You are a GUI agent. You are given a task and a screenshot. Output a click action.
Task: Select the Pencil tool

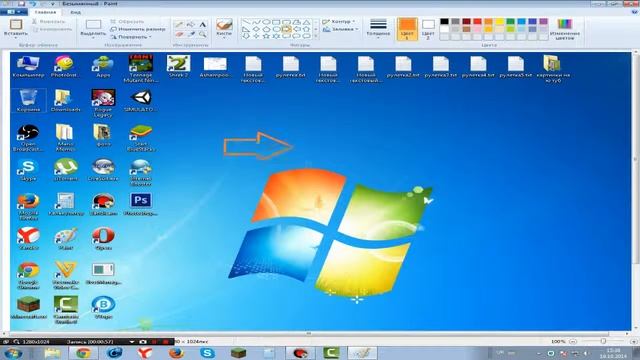[178, 24]
